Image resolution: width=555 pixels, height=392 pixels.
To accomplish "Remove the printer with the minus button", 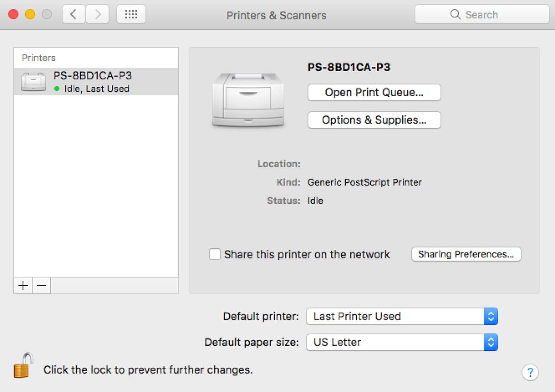I will 42,285.
